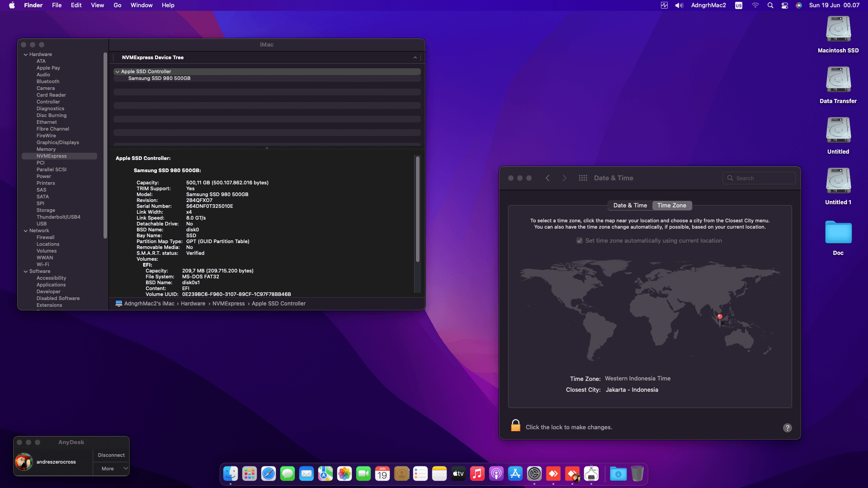Click the show-all grid icon in Date & Time
Viewport: 868px width, 488px height.
(x=583, y=178)
